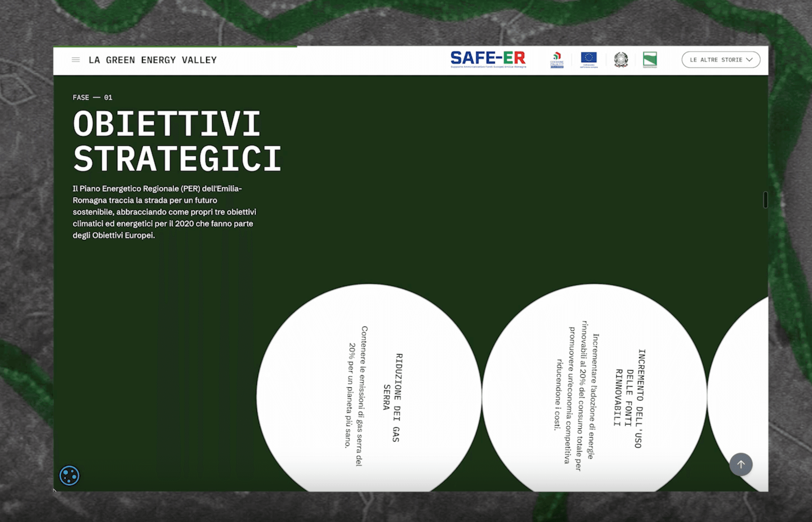Open the hamburger menu icon
The width and height of the screenshot is (812, 522).
[76, 60]
